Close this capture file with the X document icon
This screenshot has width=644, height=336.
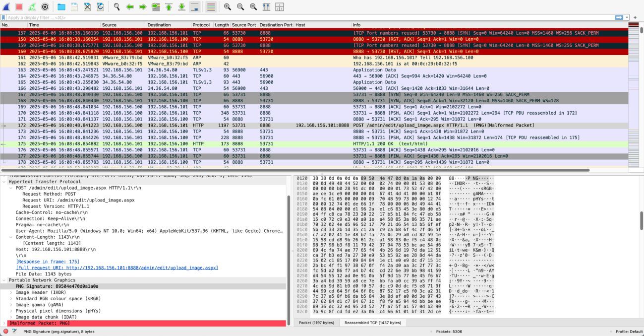coord(87,7)
